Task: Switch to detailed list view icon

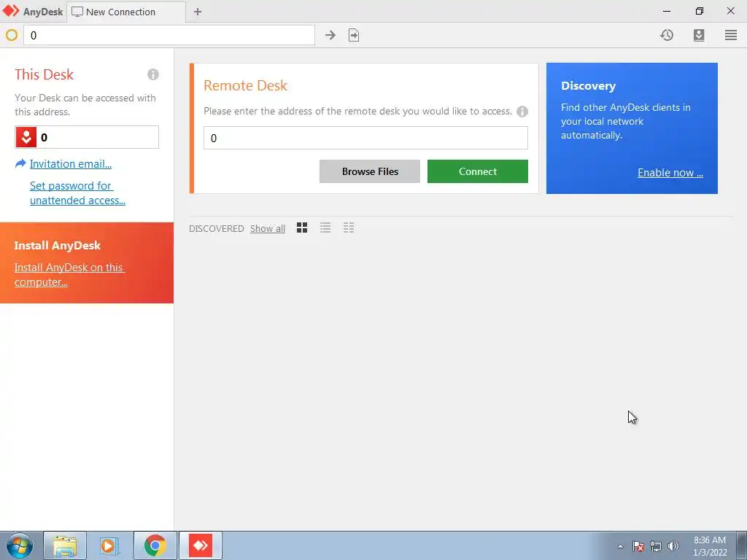Action: pos(349,227)
